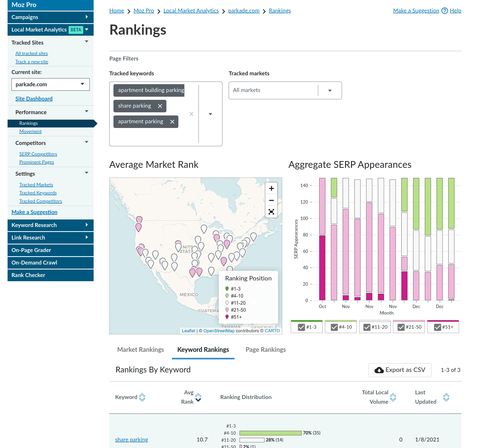Click the Help question mark icon
Viewport: 483px width, 448px height.
[444, 11]
